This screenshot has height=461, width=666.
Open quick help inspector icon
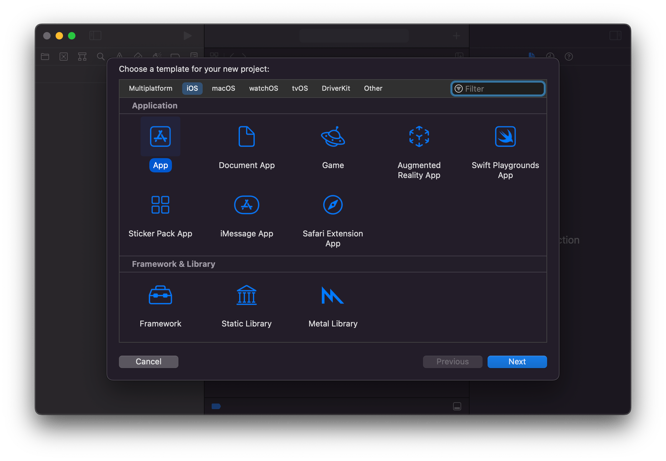(569, 56)
